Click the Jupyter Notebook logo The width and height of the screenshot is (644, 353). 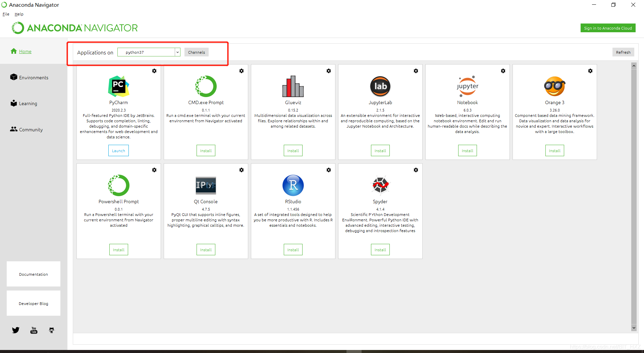468,86
